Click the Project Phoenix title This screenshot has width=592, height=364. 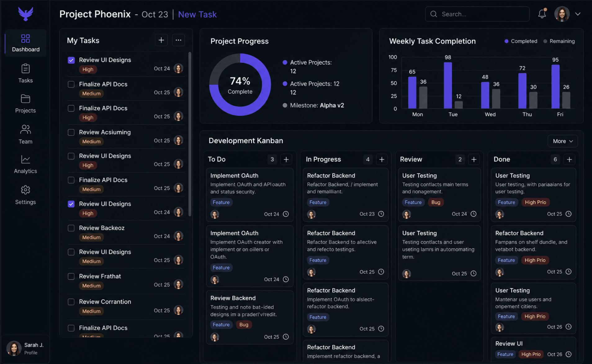pos(95,14)
